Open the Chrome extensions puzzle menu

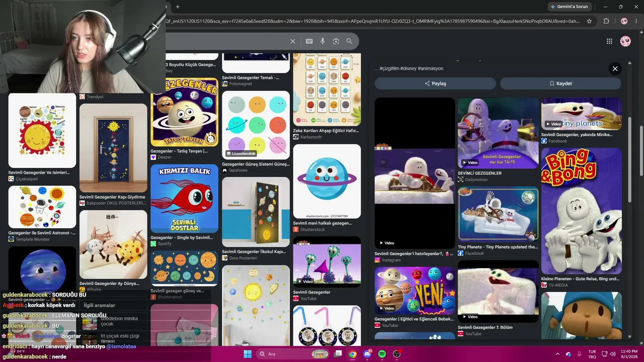[606, 21]
